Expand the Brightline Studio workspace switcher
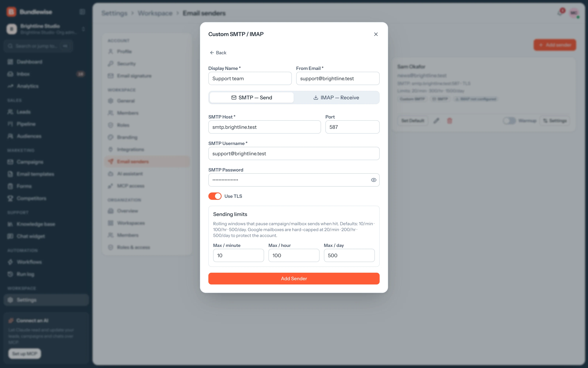588x368 pixels. (46, 29)
